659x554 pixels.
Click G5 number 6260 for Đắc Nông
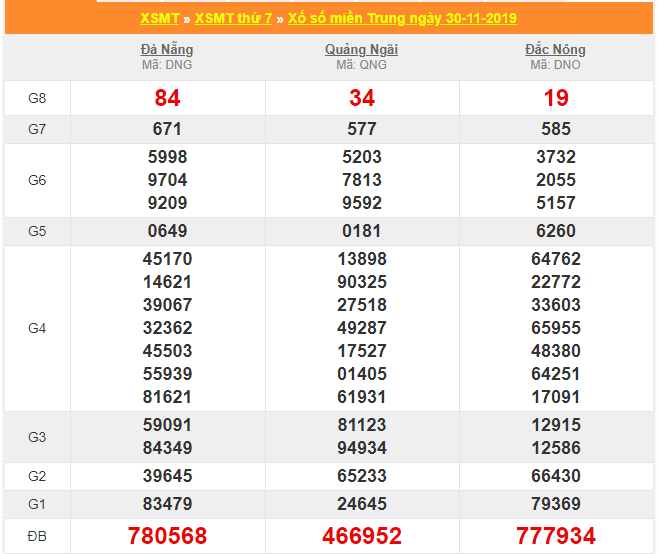[x=555, y=231]
